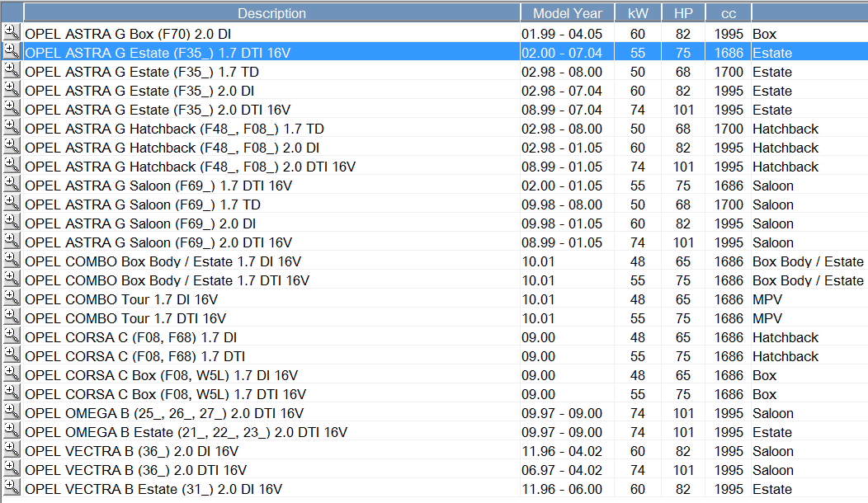Open details icon for COMBO Tour 1.7 DTI 16V
Image resolution: width=868 pixels, height=503 pixels.
tap(12, 317)
